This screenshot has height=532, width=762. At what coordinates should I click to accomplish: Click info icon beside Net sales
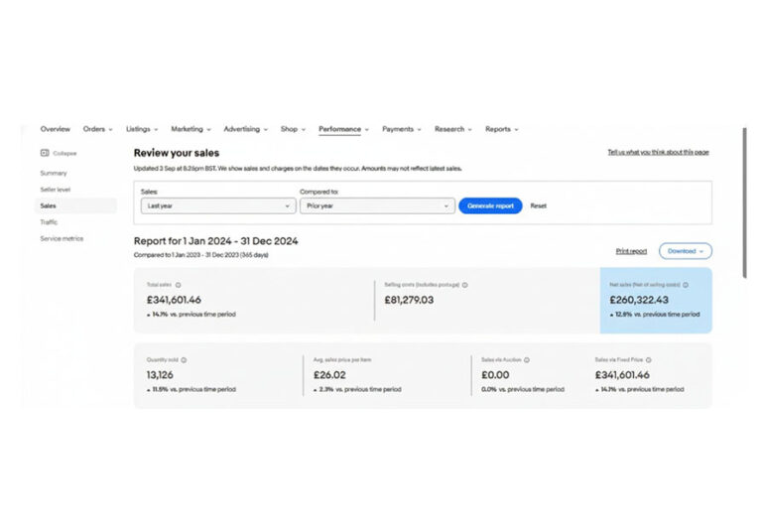(686, 285)
